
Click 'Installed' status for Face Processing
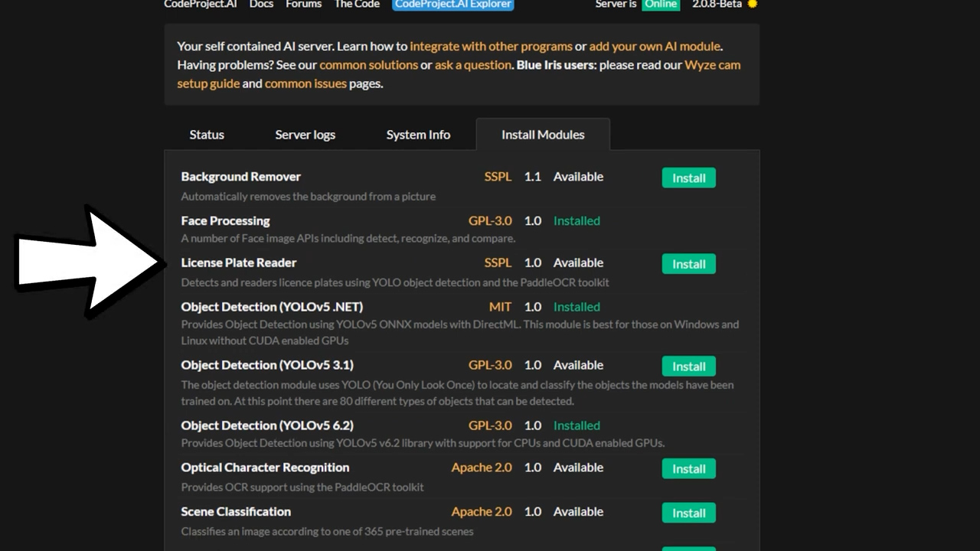click(x=577, y=220)
